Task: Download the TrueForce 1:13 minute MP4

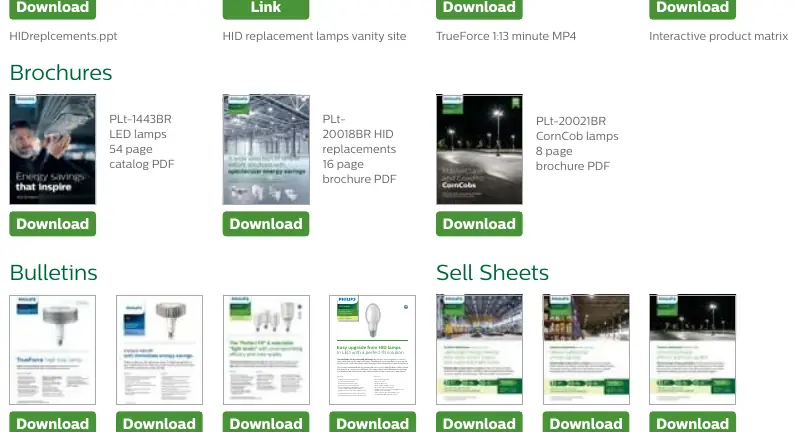Action: coord(479,8)
